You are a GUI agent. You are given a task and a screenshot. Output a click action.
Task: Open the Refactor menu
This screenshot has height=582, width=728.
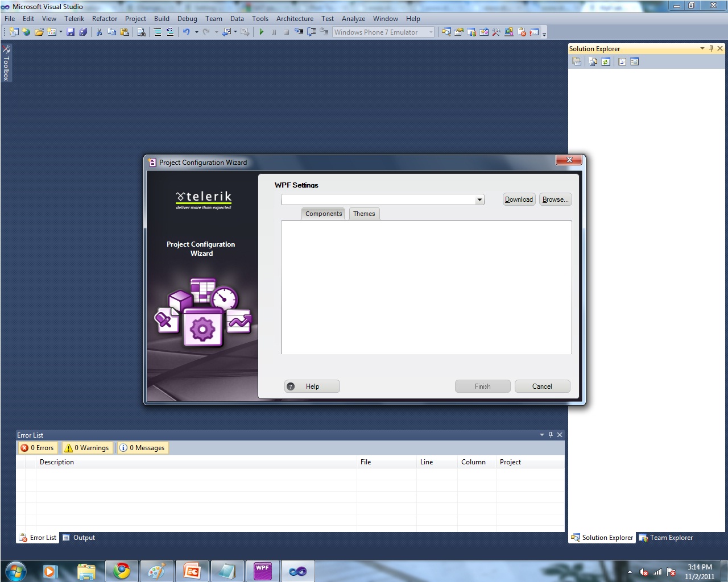[x=105, y=19]
